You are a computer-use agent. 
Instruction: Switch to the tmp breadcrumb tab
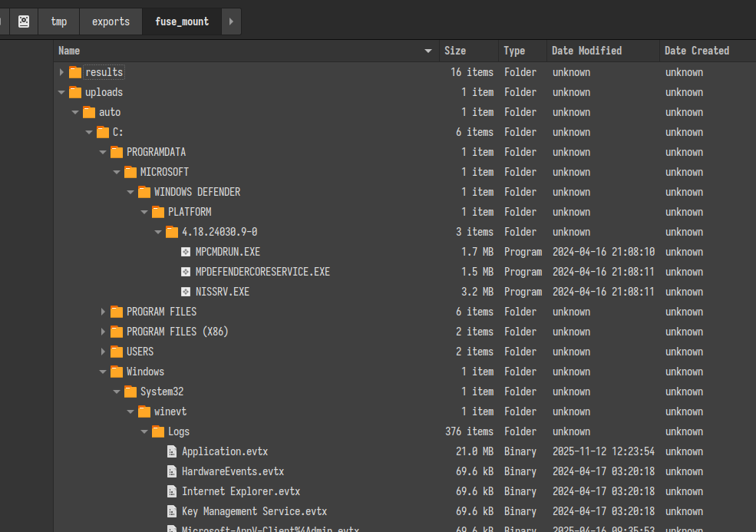(59, 21)
